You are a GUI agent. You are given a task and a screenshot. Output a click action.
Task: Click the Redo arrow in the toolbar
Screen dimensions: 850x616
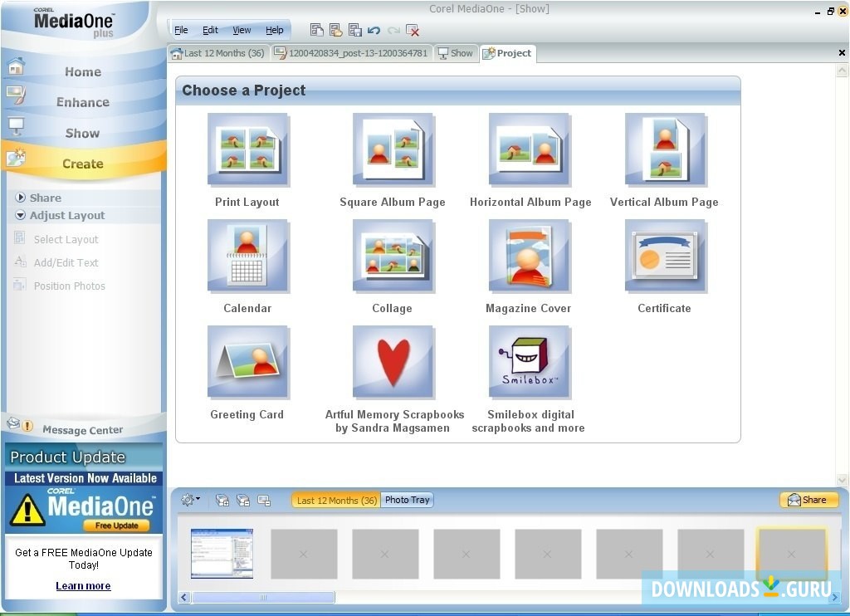point(393,31)
